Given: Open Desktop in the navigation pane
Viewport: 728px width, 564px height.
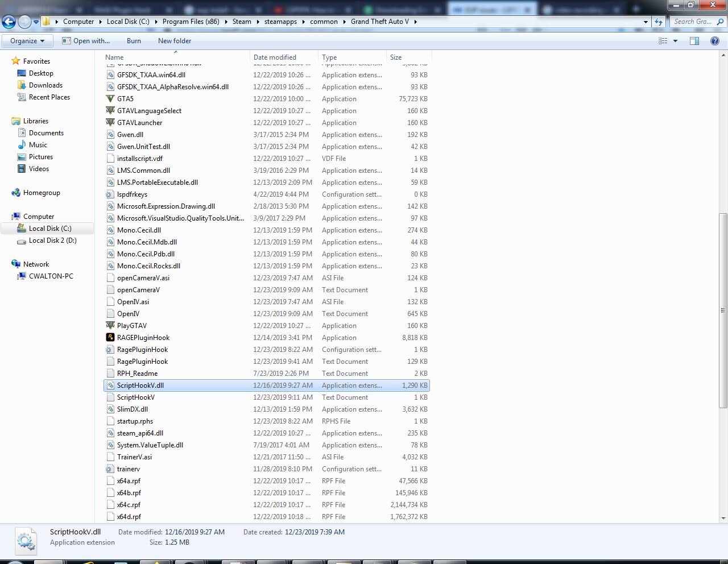Looking at the screenshot, I should pyautogui.click(x=41, y=73).
